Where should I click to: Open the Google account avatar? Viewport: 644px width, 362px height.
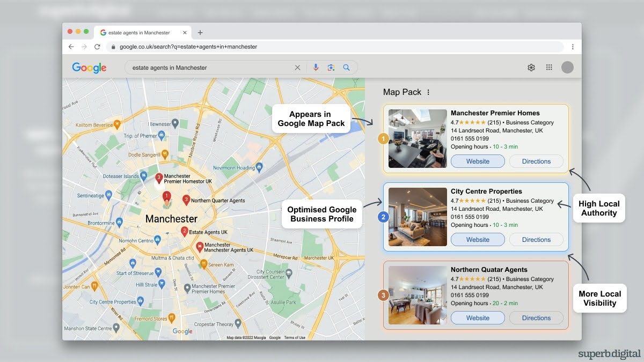tap(567, 68)
